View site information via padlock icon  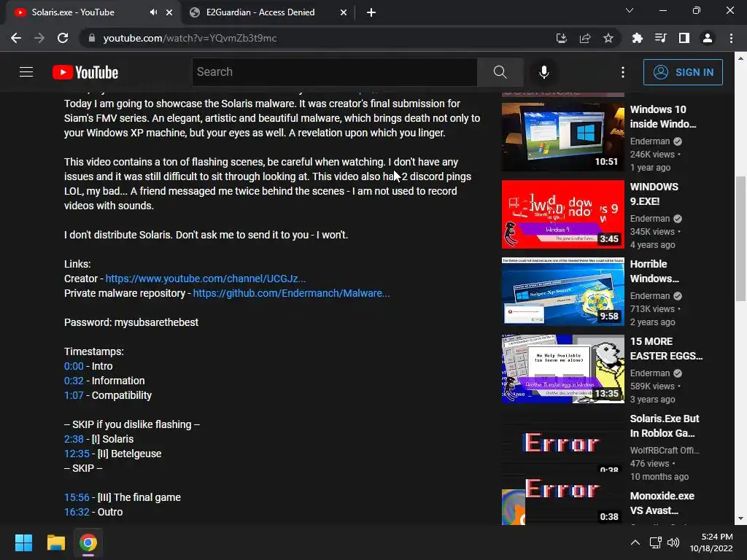tap(92, 38)
